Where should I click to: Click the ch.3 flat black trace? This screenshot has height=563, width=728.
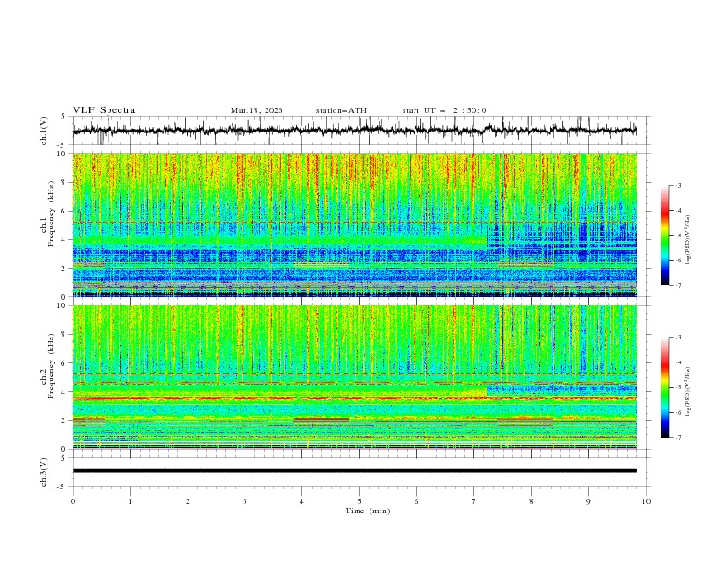(x=354, y=471)
